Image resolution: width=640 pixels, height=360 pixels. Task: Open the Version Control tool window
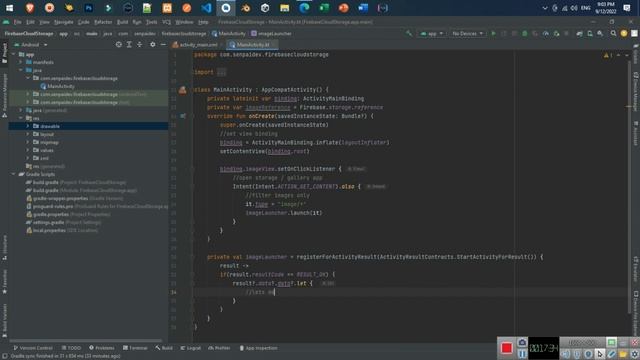[33, 348]
